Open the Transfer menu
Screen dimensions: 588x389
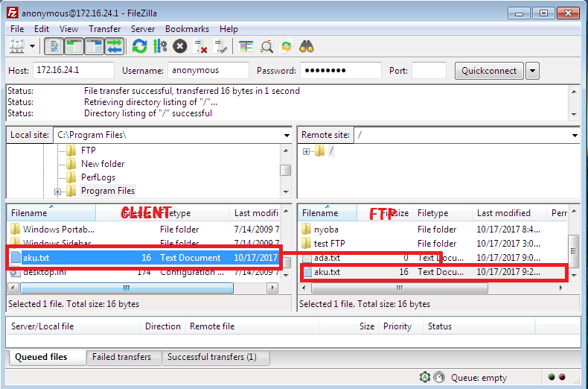105,29
